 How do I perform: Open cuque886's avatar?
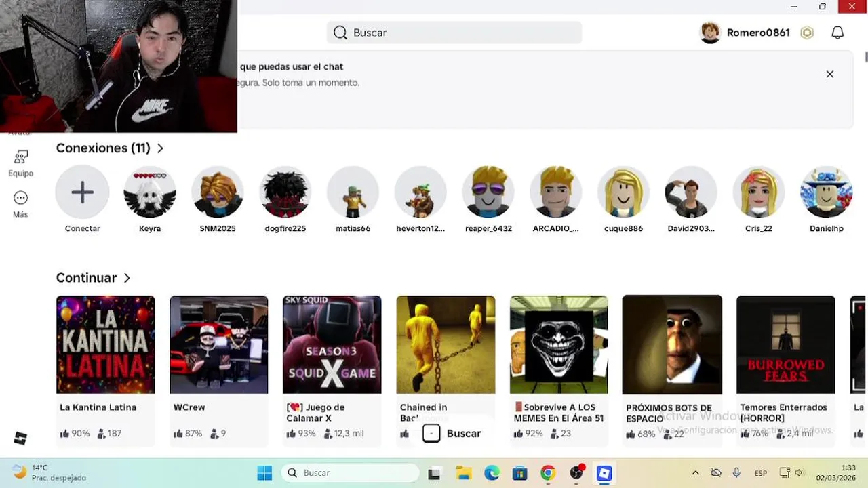(623, 192)
